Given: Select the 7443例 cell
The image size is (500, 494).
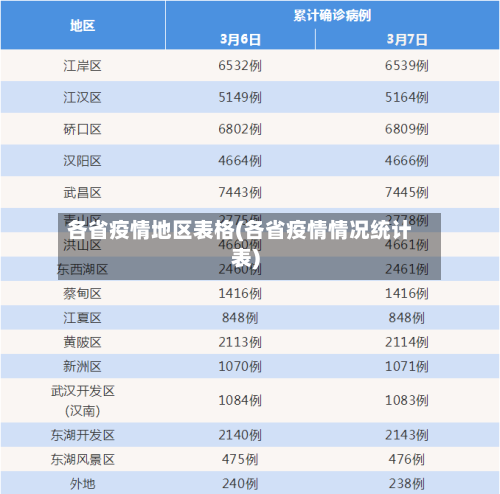Looking at the screenshot, I should (x=240, y=192).
